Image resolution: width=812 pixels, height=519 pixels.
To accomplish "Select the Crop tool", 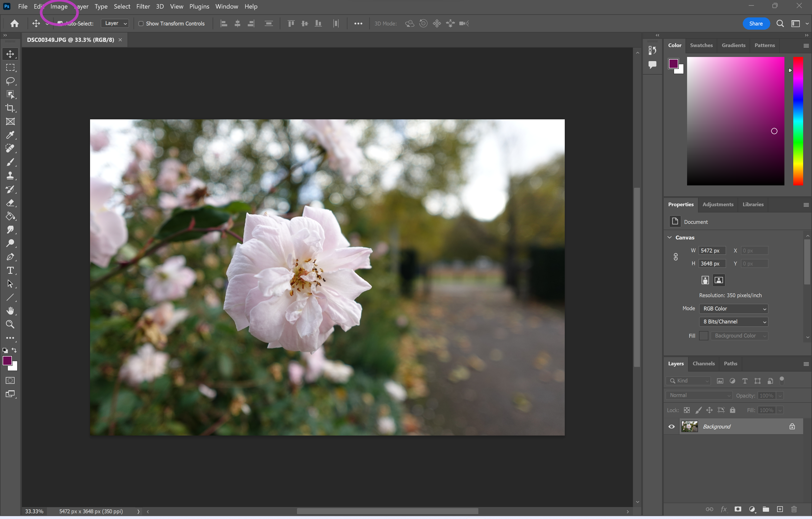I will (x=10, y=108).
